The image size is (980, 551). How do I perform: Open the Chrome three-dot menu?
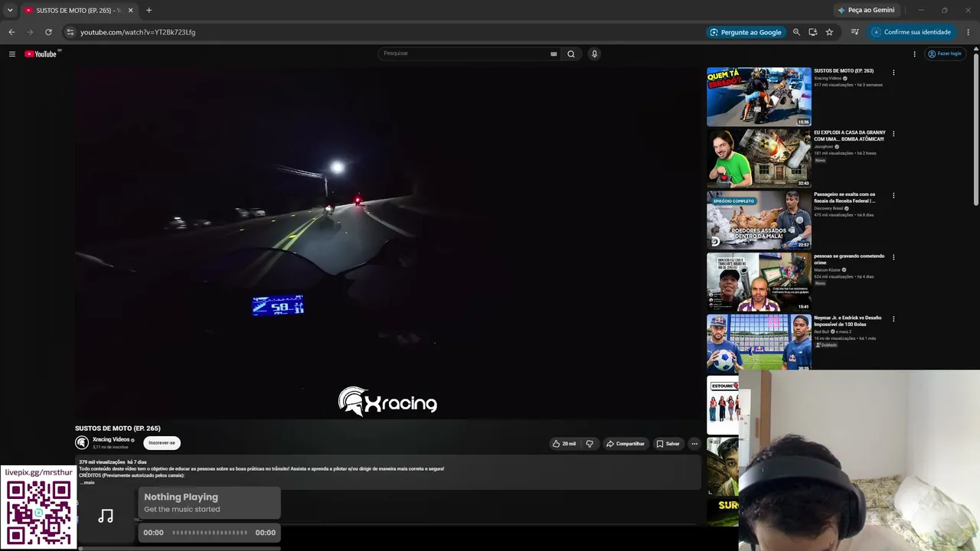969,32
